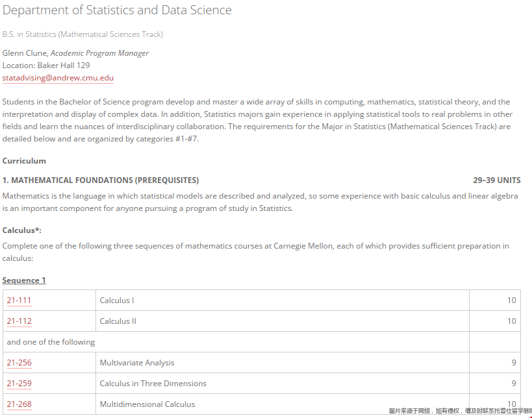Open the 21-111 course link
Image resolution: width=532 pixels, height=418 pixels.
19,301
